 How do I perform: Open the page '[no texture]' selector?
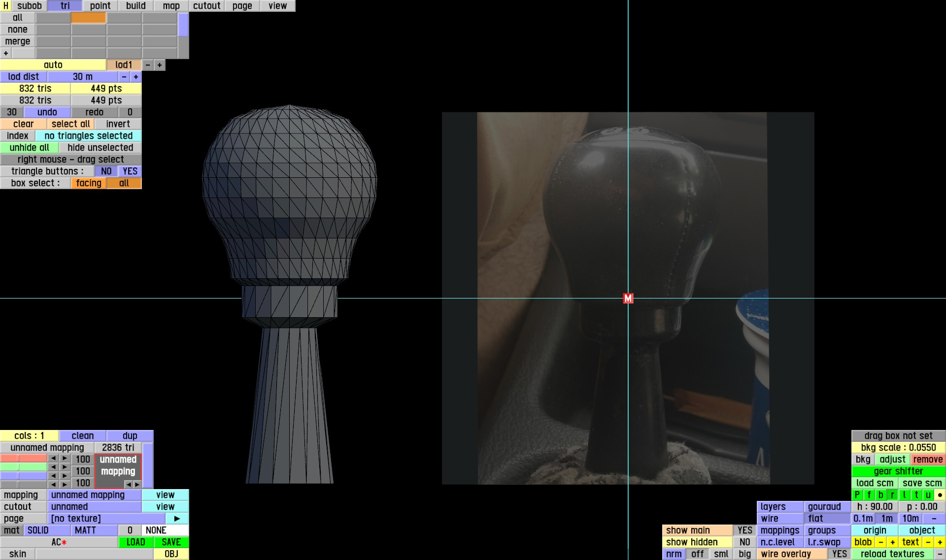tap(106, 519)
